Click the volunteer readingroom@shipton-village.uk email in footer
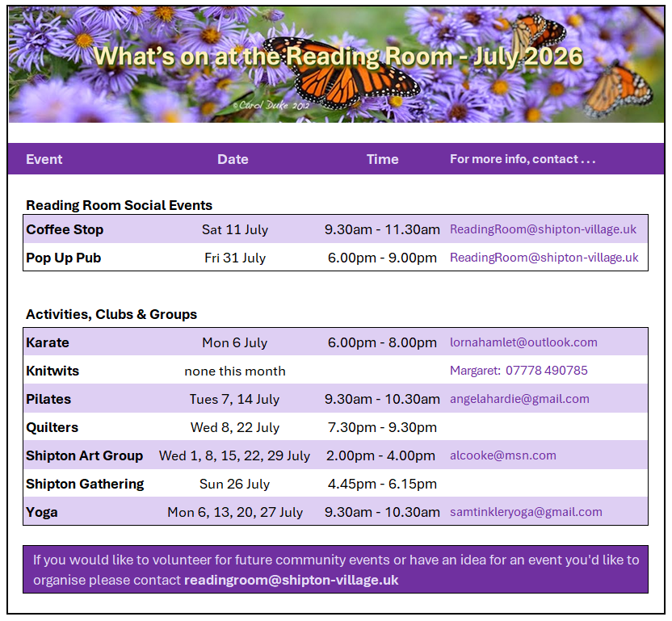 pyautogui.click(x=291, y=581)
